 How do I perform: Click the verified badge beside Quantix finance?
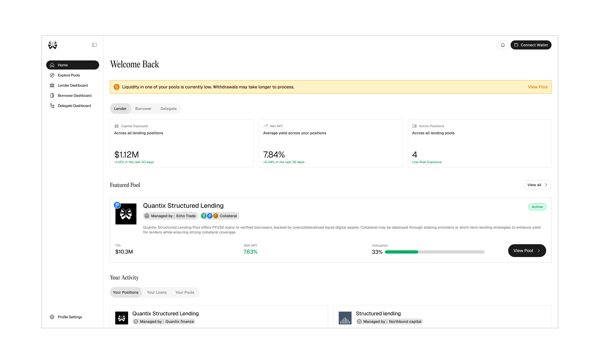tap(136, 321)
